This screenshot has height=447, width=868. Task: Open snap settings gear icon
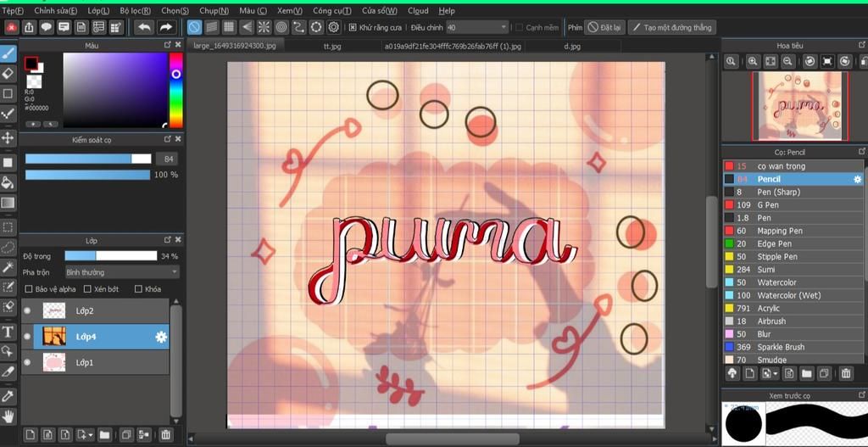tap(333, 27)
